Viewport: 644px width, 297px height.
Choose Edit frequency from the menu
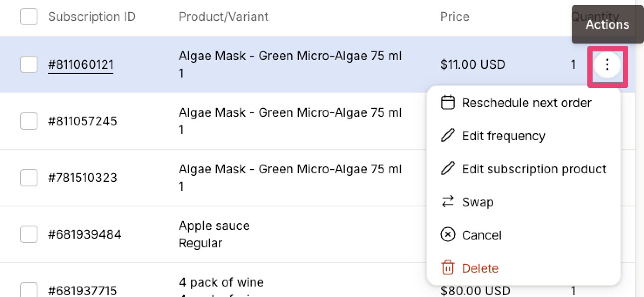pos(523,136)
